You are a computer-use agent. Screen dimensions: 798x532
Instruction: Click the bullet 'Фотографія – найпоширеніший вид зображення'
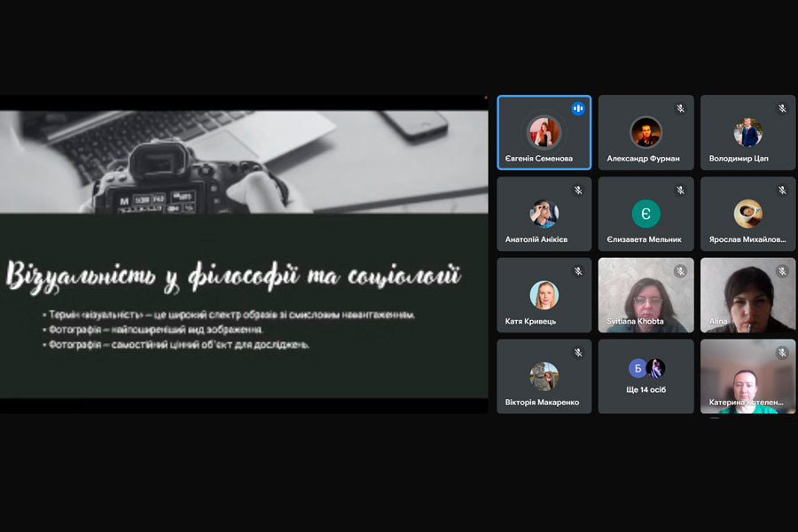click(x=153, y=330)
